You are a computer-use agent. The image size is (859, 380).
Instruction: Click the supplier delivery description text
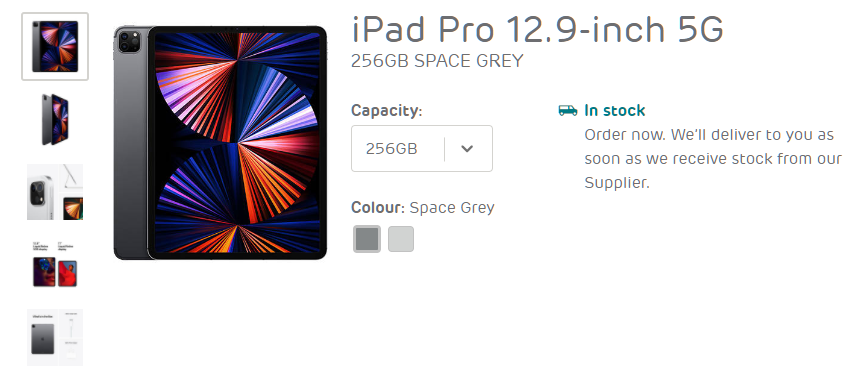713,159
